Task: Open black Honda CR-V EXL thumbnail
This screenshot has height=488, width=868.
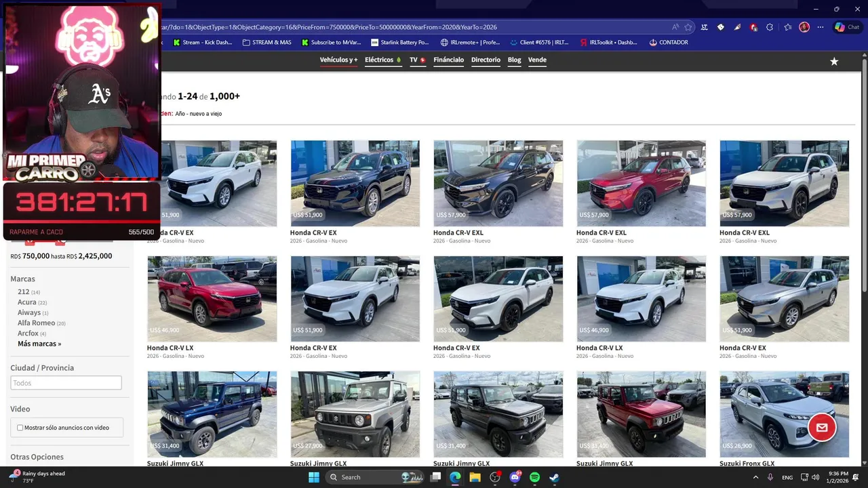Action: [x=498, y=183]
